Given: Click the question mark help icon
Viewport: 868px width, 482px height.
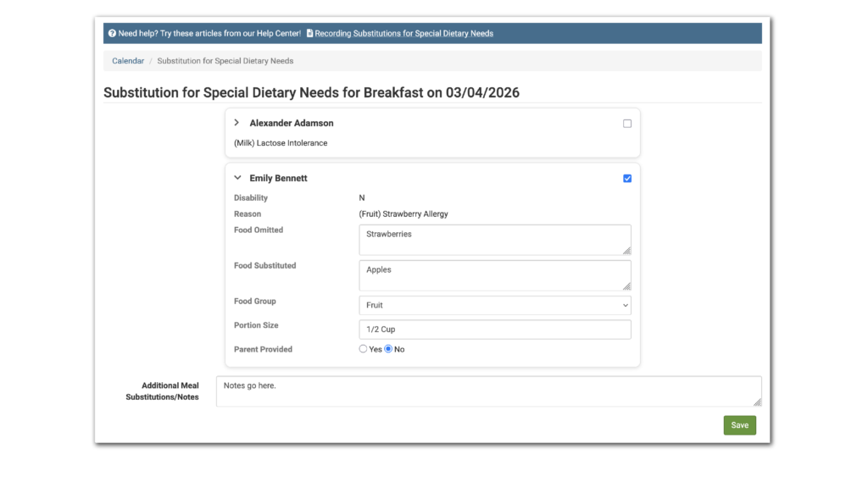Looking at the screenshot, I should tap(112, 34).
